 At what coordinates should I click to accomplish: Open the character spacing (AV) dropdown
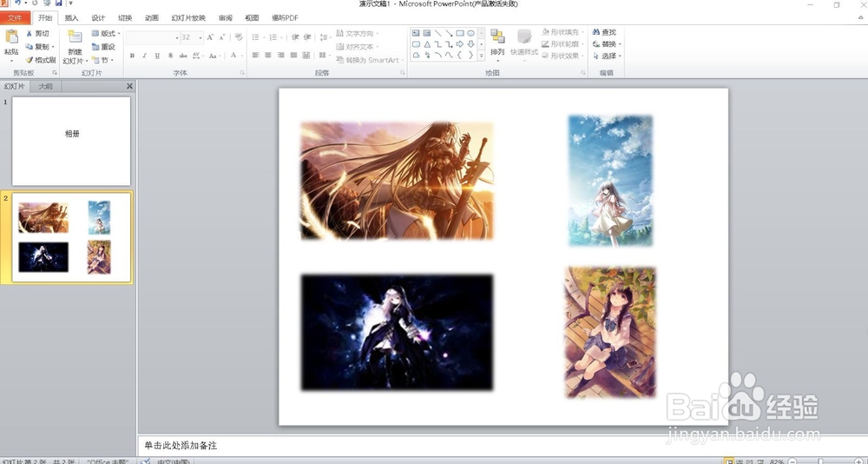pyautogui.click(x=198, y=56)
